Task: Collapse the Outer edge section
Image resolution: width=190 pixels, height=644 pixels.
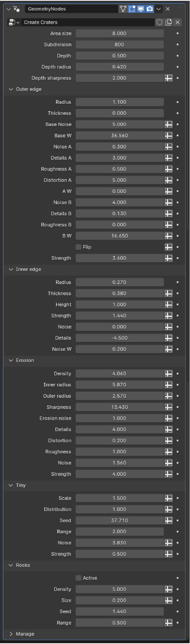Action: (11, 89)
